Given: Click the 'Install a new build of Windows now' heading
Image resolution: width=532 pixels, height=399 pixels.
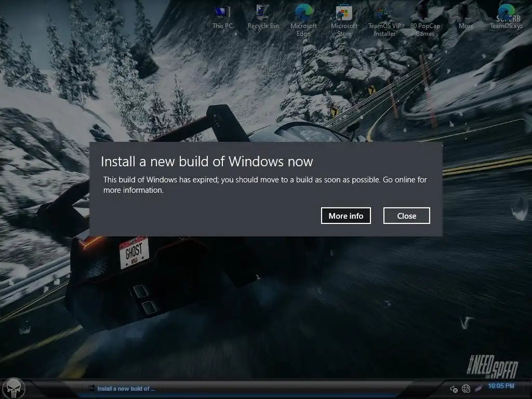Looking at the screenshot, I should tap(207, 162).
